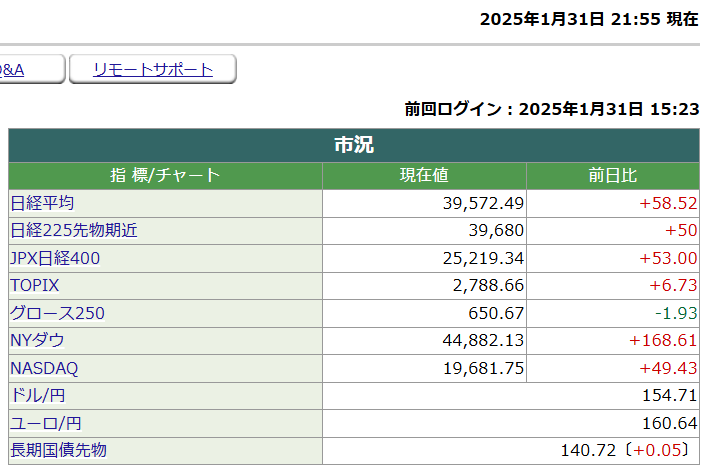Select the JPX日経400 link
The image size is (709, 468).
coord(55,258)
